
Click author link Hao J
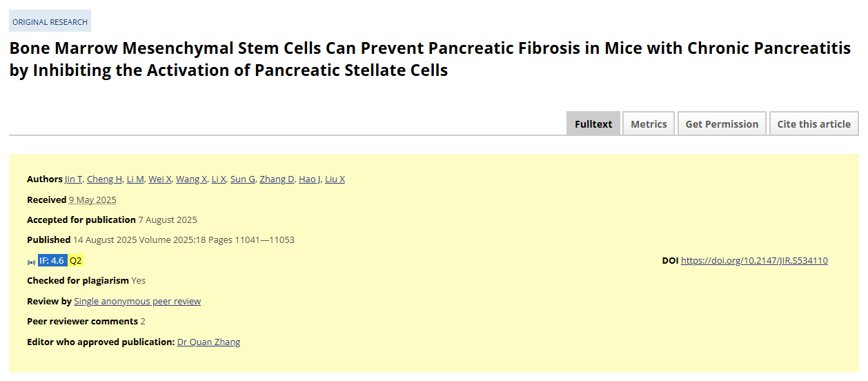click(310, 179)
